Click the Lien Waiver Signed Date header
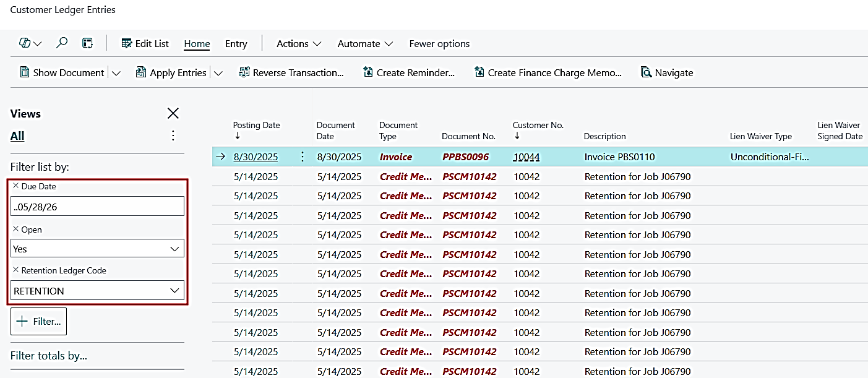 coord(840,131)
